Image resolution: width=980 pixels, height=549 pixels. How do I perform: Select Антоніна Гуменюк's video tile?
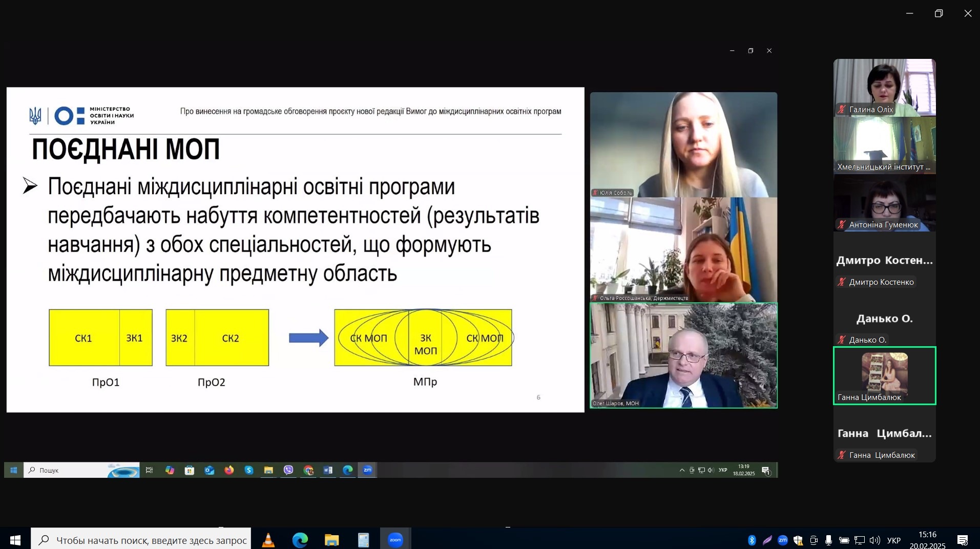884,203
